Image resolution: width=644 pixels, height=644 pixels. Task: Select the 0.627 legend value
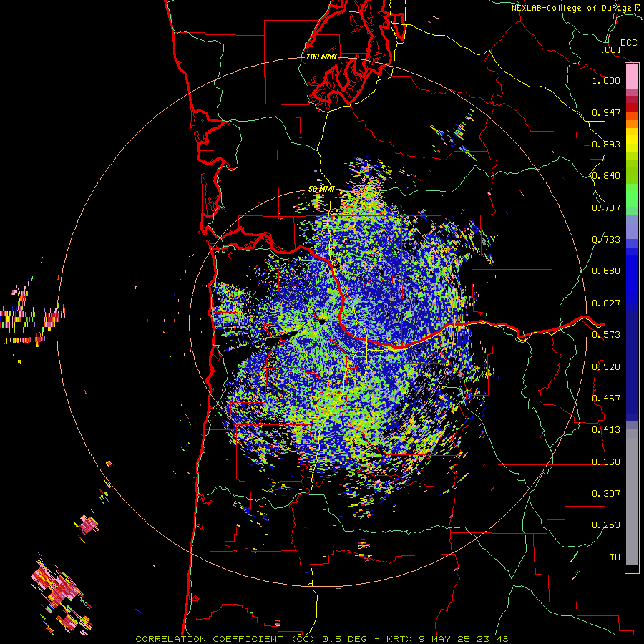pyautogui.click(x=606, y=303)
